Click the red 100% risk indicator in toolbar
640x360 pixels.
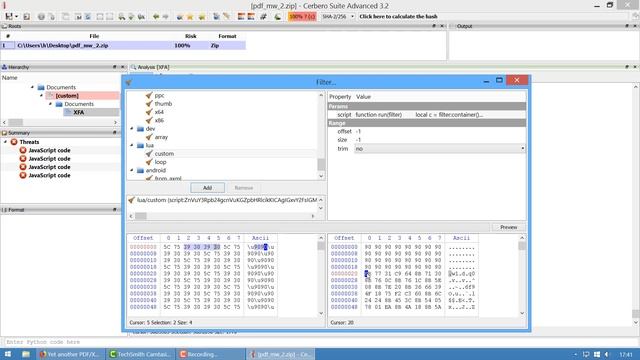point(302,16)
